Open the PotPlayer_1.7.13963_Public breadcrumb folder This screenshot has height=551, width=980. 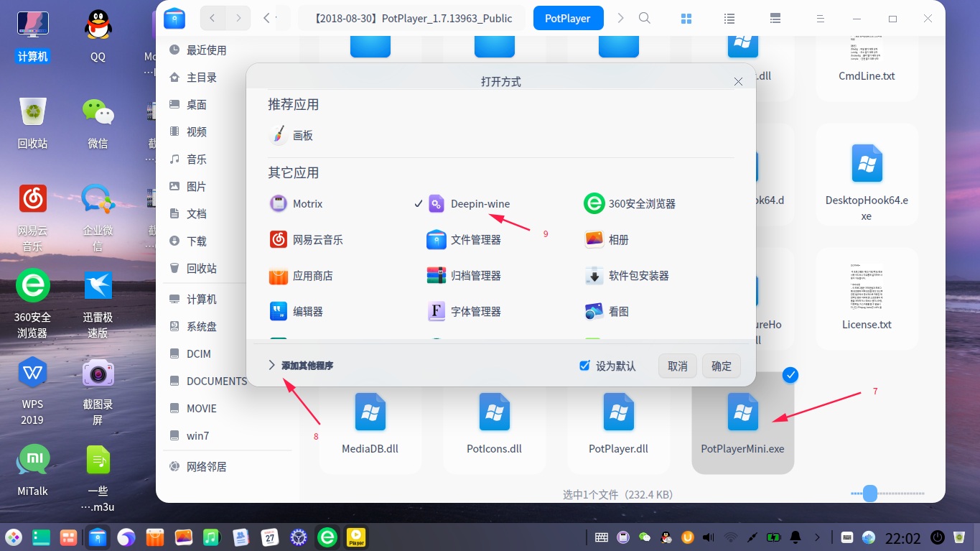pos(413,19)
